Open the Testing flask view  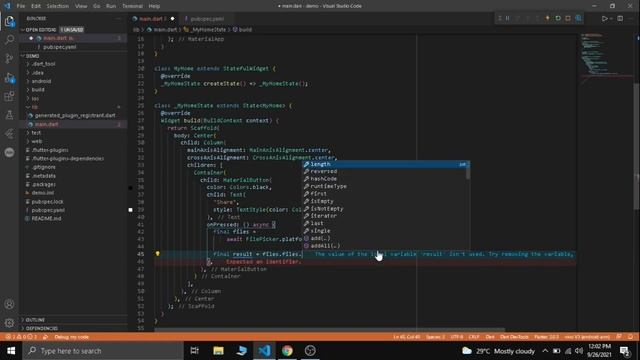tap(9, 115)
